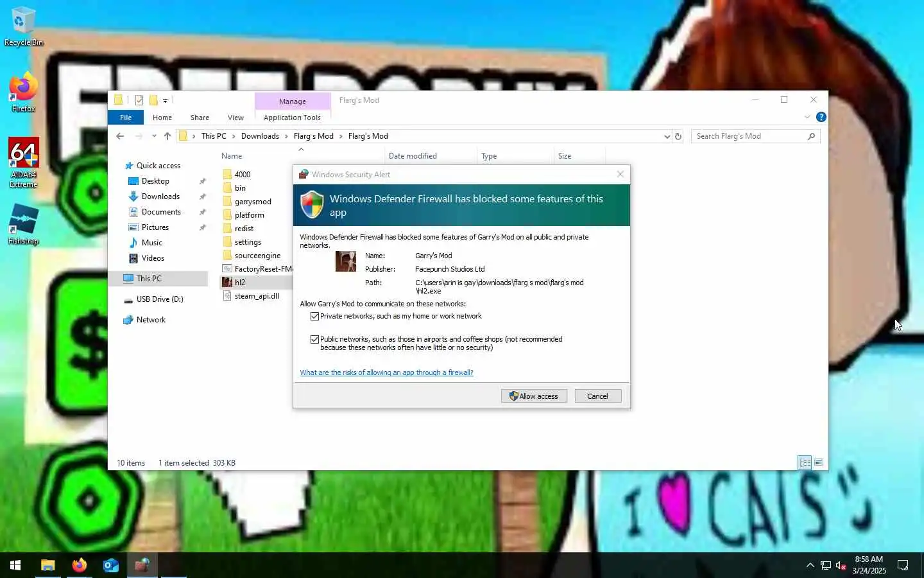Viewport: 924px width, 578px height.
Task: Select the steam_api.dll file
Action: click(x=256, y=296)
